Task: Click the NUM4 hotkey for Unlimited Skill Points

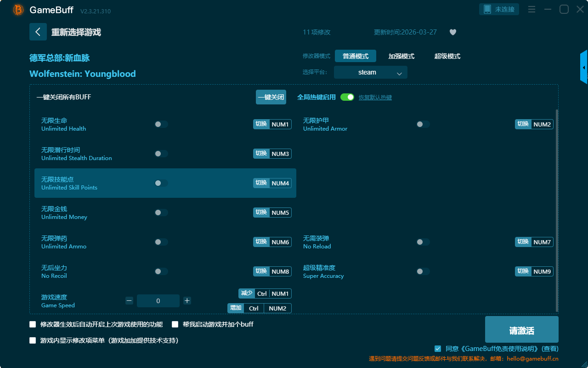Action: click(x=280, y=183)
